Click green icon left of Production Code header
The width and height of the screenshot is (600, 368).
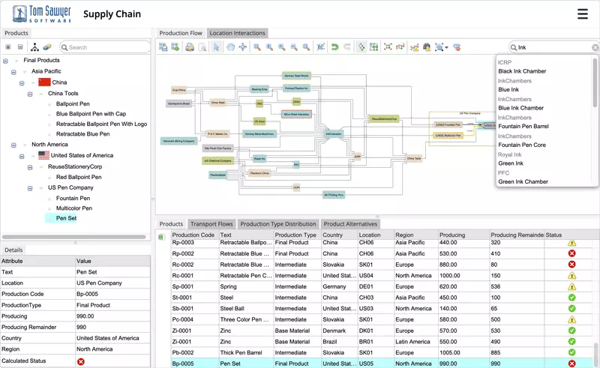pos(161,237)
